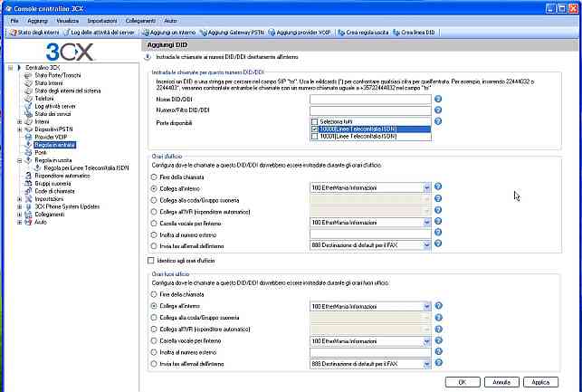This screenshot has height=392, width=582.
Task: Expand the Impostazioni tree node
Action: (19, 199)
